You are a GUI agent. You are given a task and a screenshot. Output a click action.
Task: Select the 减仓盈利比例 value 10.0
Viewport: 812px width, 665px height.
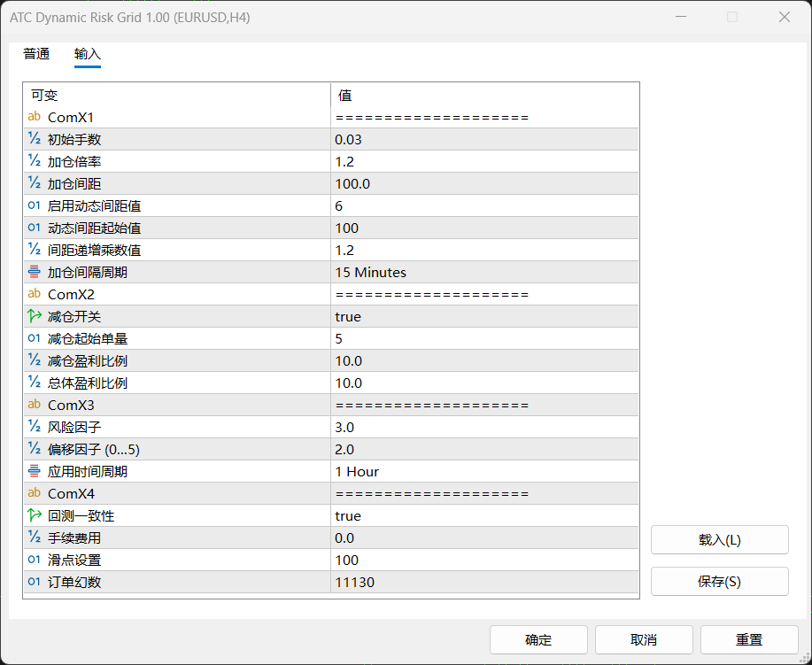click(x=484, y=361)
